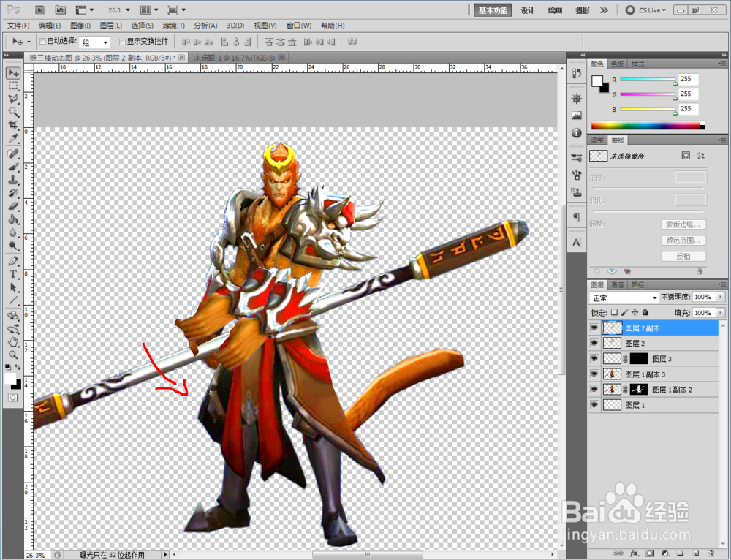Open the 图像(I) menu
731x560 pixels.
[x=80, y=26]
